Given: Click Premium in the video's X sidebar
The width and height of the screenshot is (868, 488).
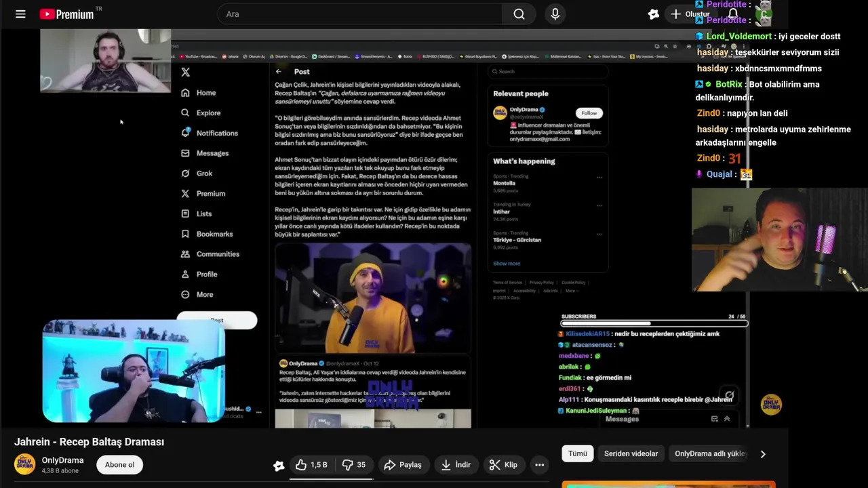Looking at the screenshot, I should coord(203,194).
